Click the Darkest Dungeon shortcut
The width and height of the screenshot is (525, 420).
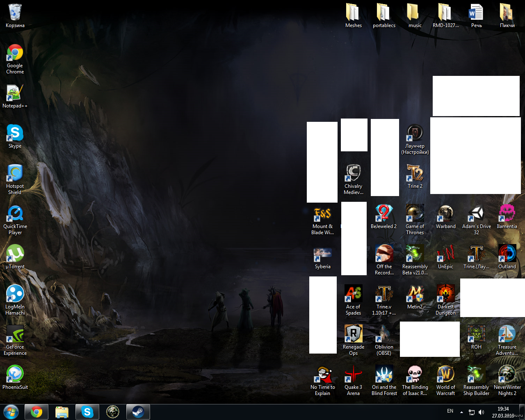click(445, 294)
